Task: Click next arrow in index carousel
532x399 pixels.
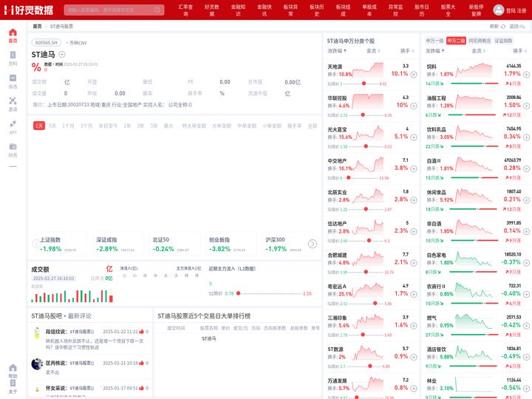Action: pyautogui.click(x=313, y=244)
